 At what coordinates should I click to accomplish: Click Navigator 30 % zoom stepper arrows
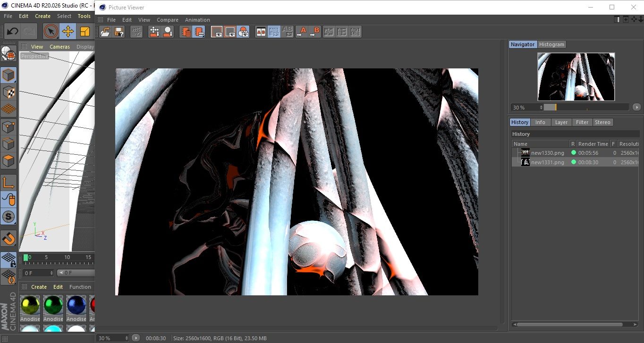(x=540, y=108)
